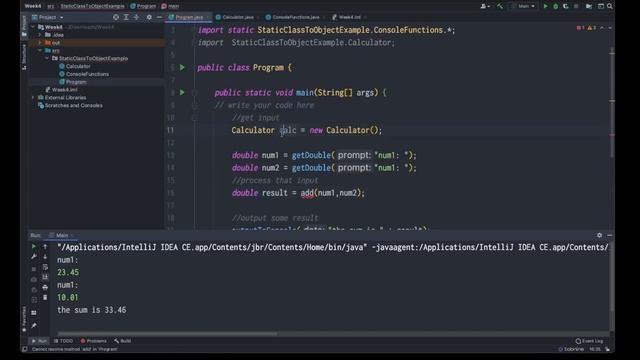The height and width of the screenshot is (360, 640).
Task: Open the Problems tool window tab
Action: (93, 341)
